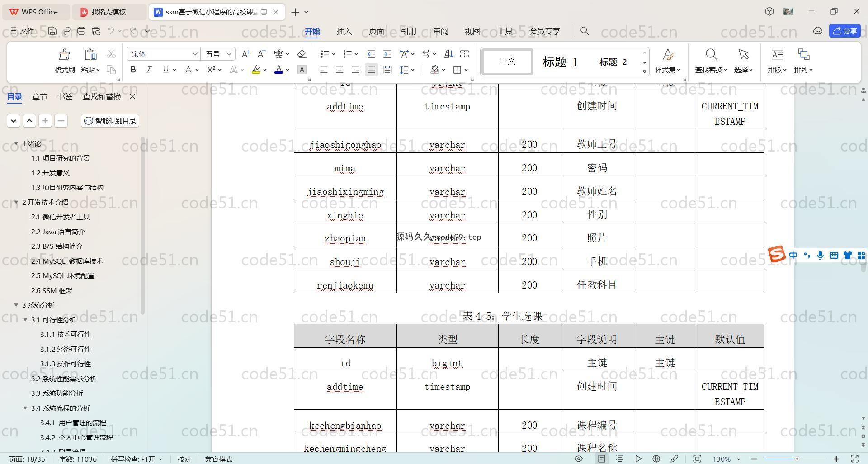Open the 插入 ribbon tab

344,31
